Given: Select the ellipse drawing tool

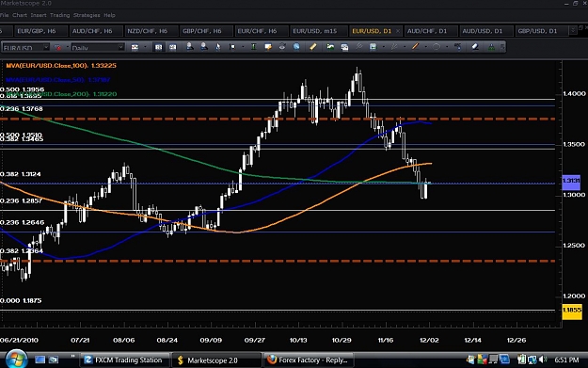Looking at the screenshot, I should 437,46.
